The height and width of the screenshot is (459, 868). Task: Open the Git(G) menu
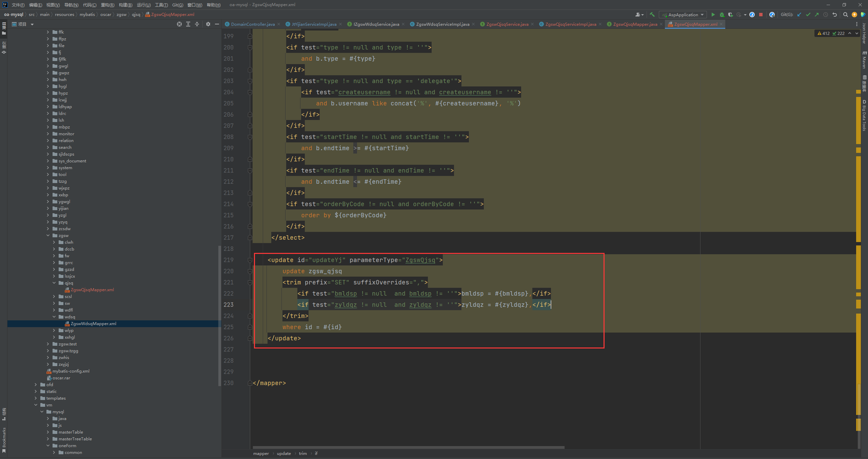pyautogui.click(x=177, y=5)
